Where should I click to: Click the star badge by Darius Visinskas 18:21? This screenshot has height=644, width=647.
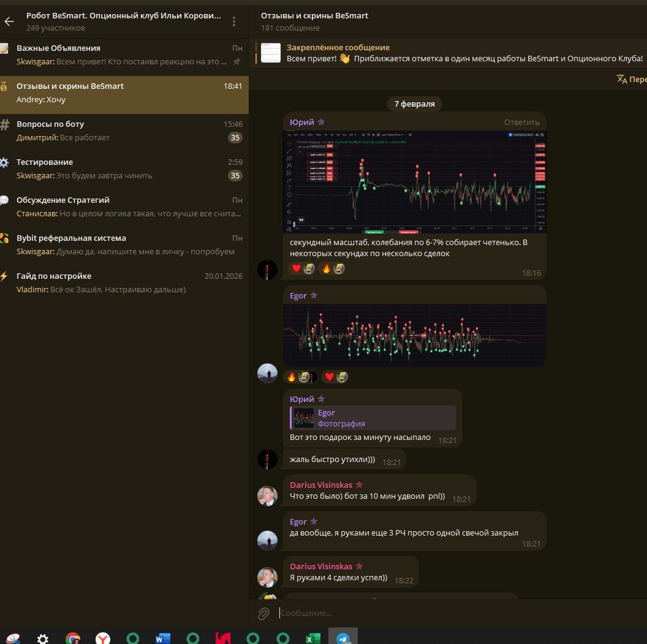point(359,484)
